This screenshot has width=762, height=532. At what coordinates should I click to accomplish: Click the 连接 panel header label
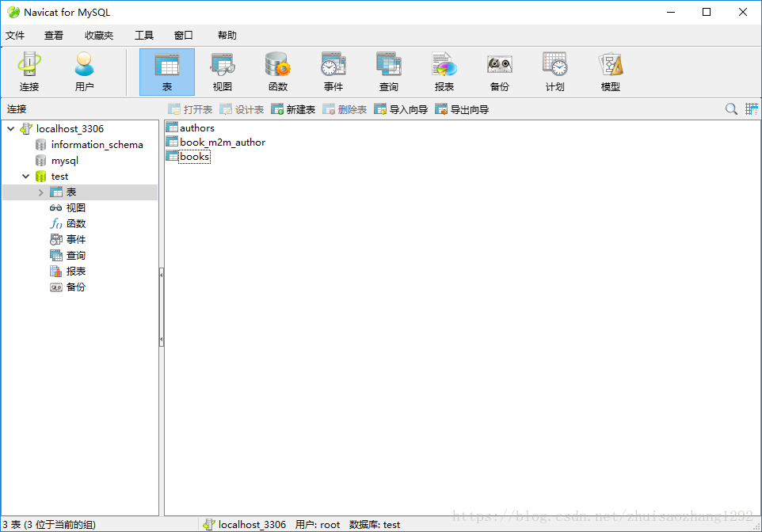pos(17,109)
